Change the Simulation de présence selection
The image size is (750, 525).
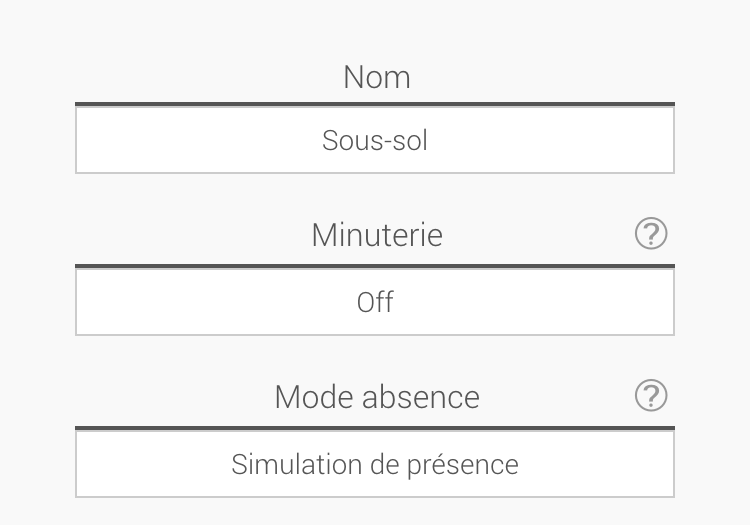pos(375,464)
